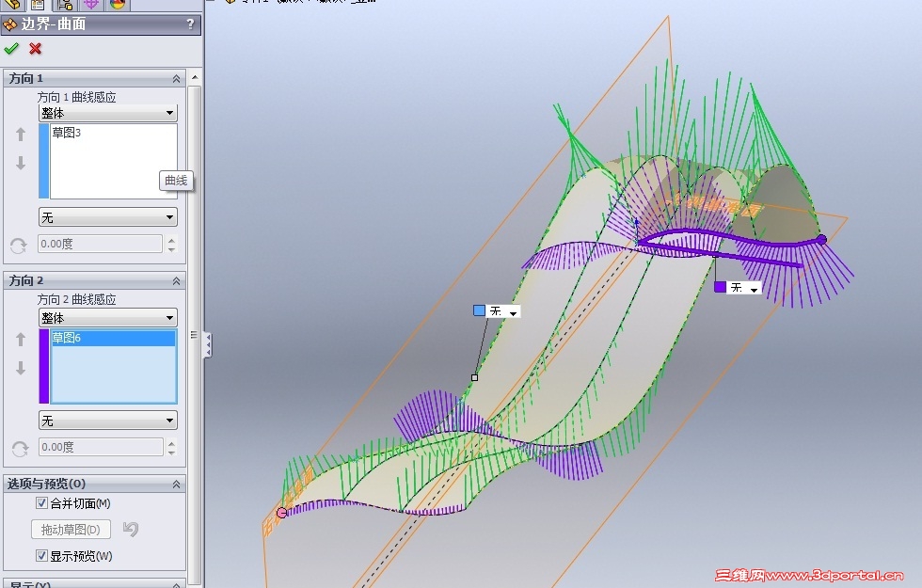
Task: Click the pink connector point on curve
Action: tap(281, 513)
